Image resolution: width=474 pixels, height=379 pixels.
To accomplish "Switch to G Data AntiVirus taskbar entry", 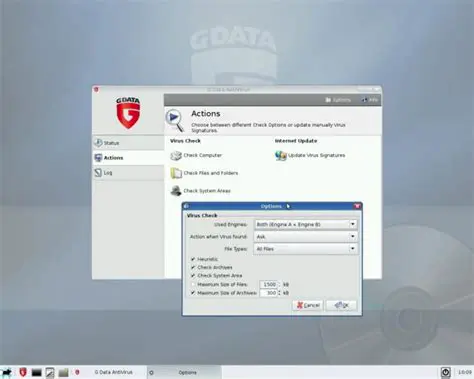I will 109,372.
